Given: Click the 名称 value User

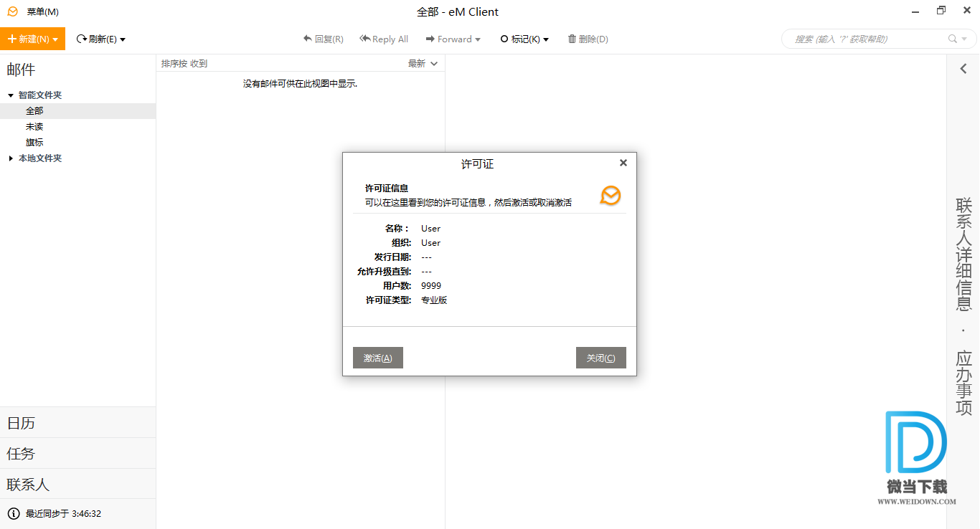Looking at the screenshot, I should pyautogui.click(x=430, y=228).
